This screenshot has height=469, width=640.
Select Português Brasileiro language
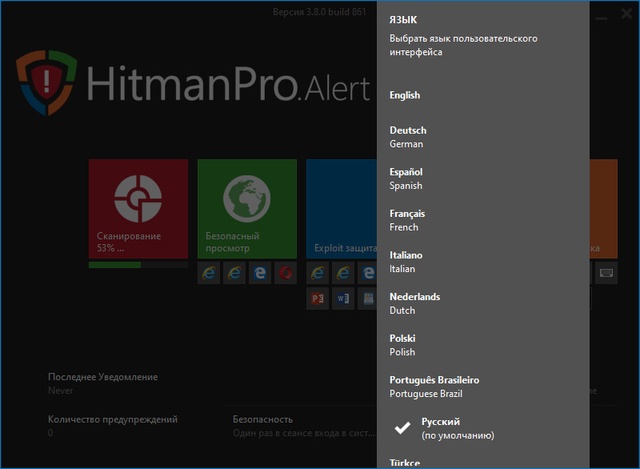pyautogui.click(x=434, y=386)
